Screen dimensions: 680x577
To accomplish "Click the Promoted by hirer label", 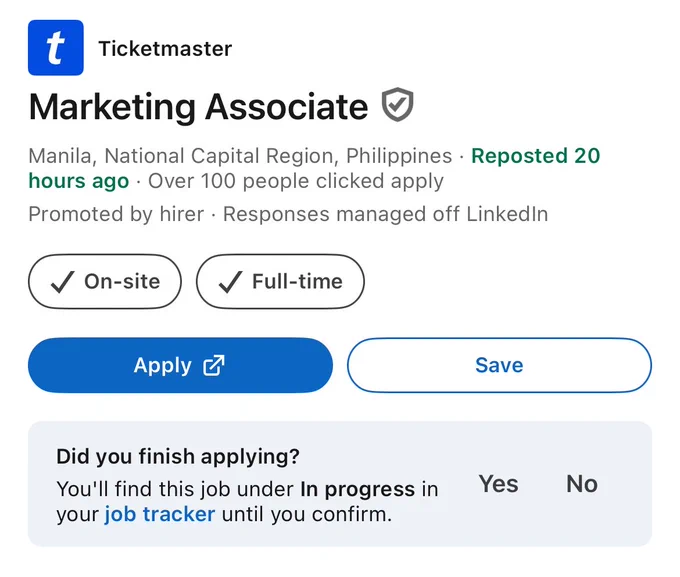I will click(116, 214).
